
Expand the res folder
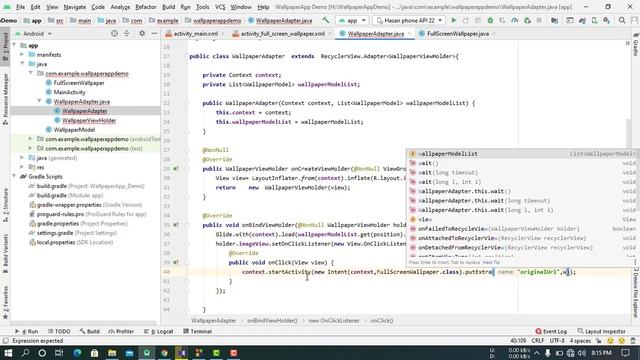pyautogui.click(x=22, y=167)
